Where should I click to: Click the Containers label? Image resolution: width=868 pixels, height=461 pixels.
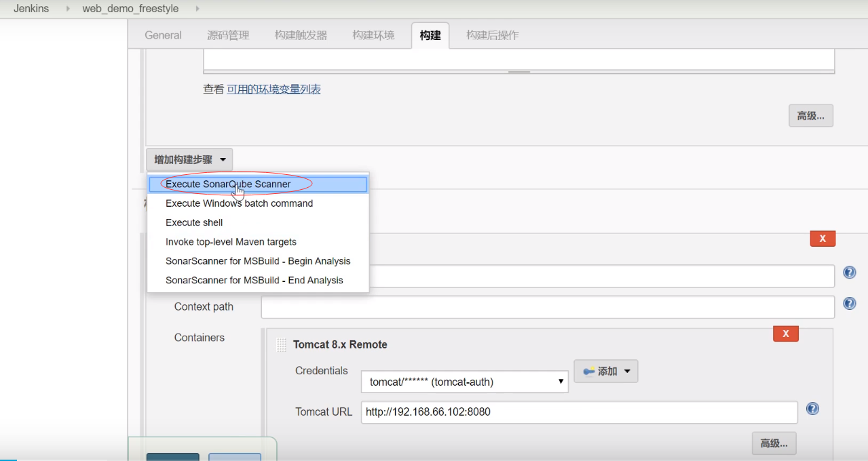[200, 338]
